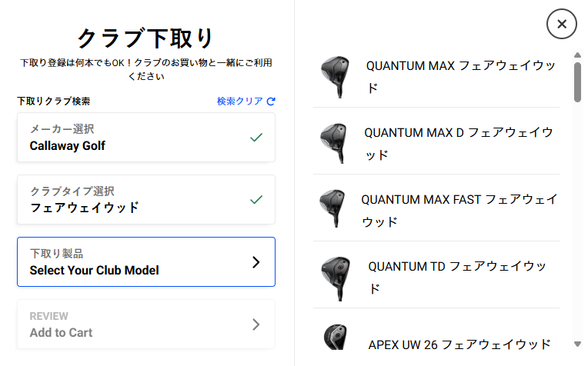The image size is (588, 366).
Task: Click the reload icon beside 検索クリア
Action: tap(271, 101)
